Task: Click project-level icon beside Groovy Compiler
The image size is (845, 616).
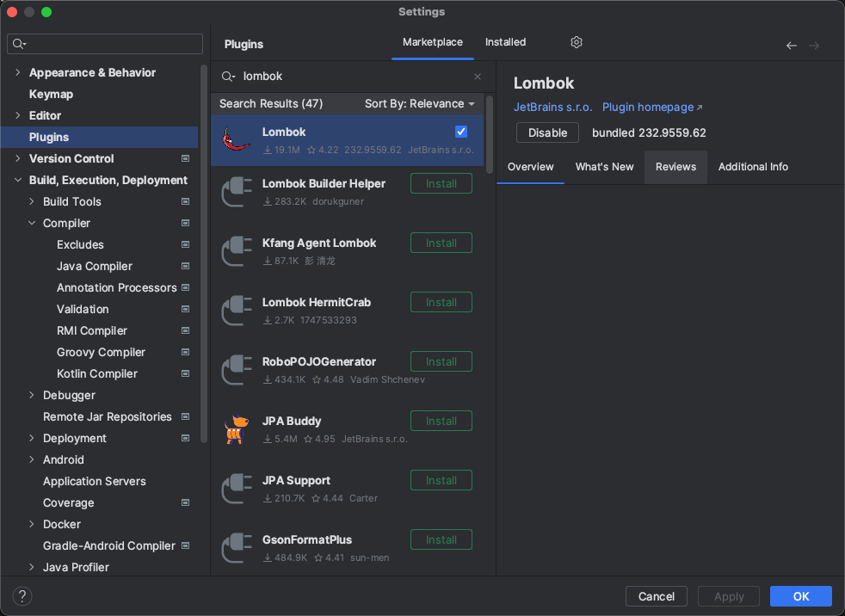Action: click(185, 353)
